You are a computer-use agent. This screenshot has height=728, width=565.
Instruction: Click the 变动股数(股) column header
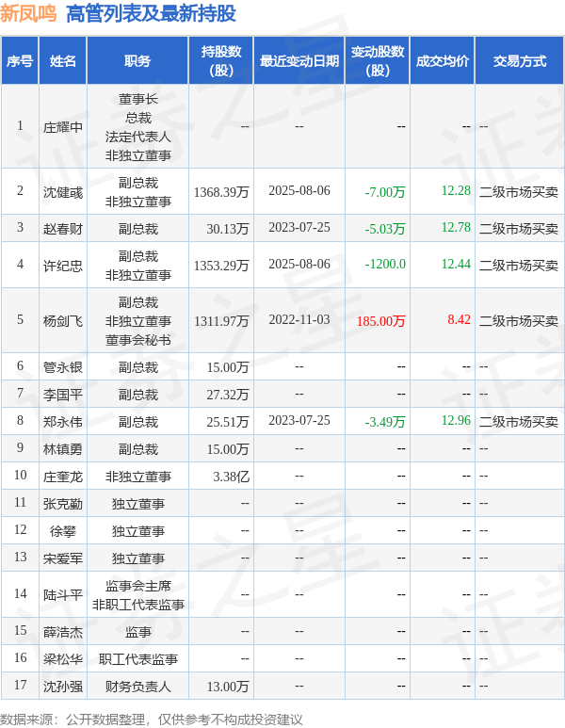[x=378, y=61]
